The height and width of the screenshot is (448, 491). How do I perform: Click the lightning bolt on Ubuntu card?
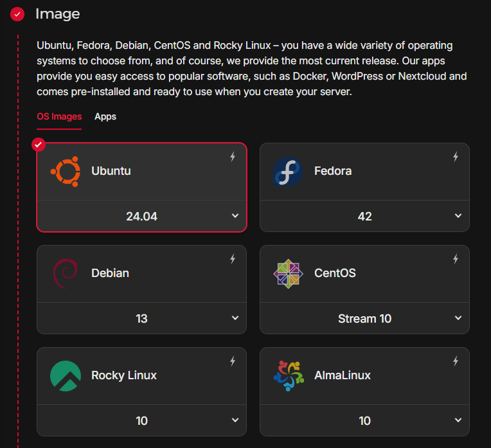coord(233,157)
